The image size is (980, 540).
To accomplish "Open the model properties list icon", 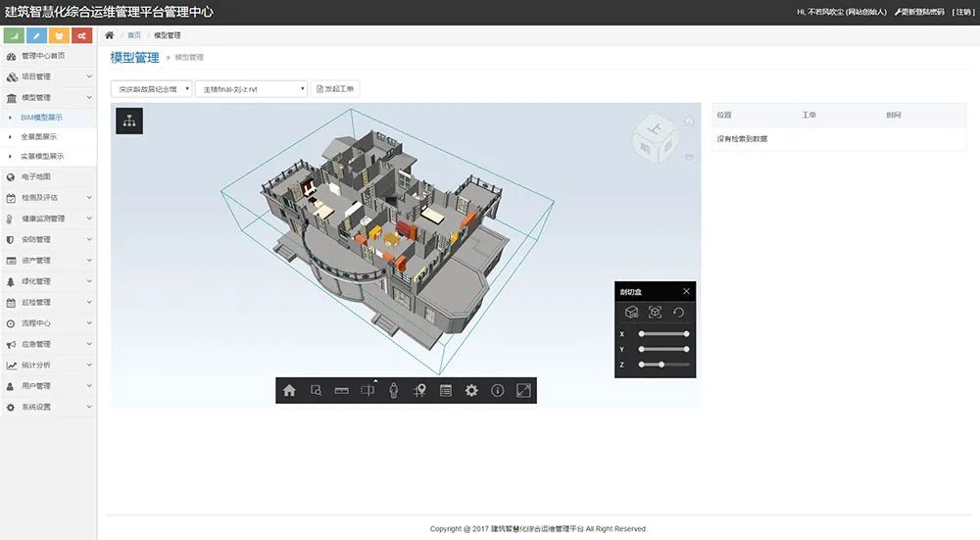I will [x=446, y=390].
